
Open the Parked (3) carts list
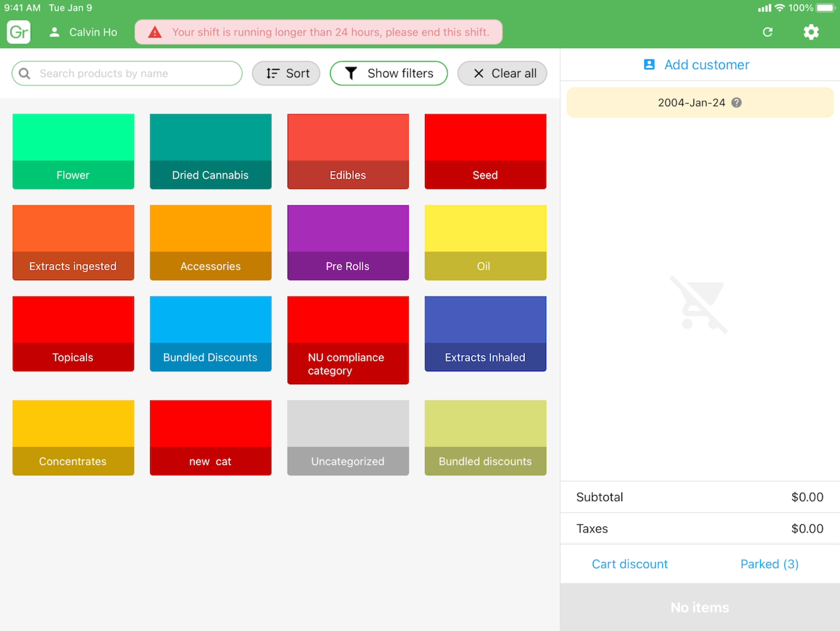click(x=769, y=564)
